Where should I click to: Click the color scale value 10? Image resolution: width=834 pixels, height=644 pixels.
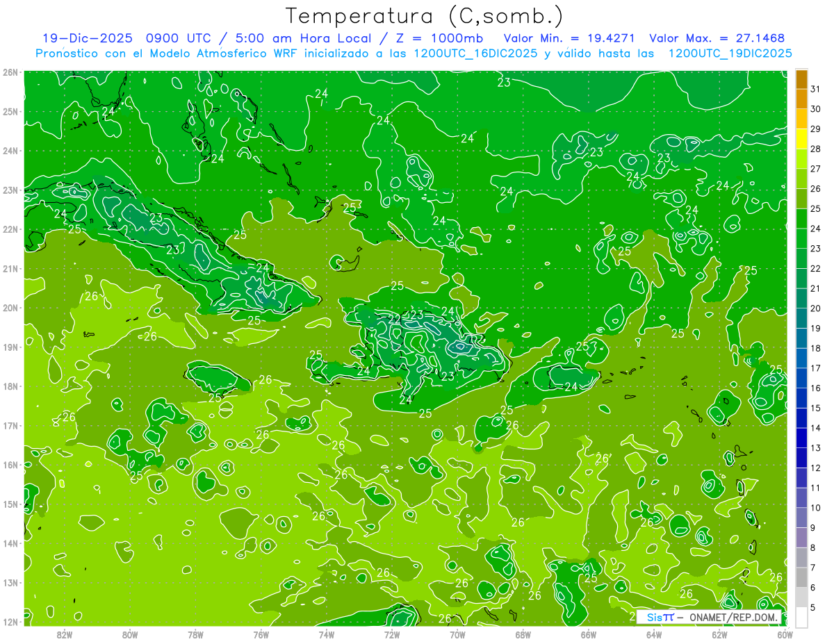[815, 508]
